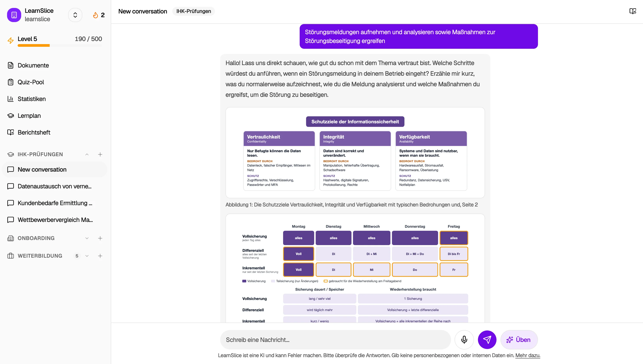Focus the Schreib eine Nachricht input field
643x364 pixels.
click(335, 340)
